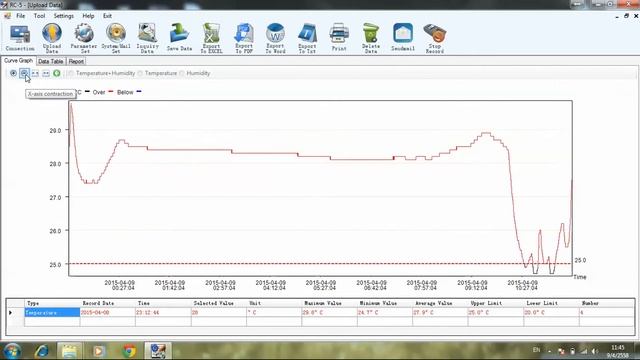Click the Print icon
The width and height of the screenshot is (640, 360).
tap(339, 37)
